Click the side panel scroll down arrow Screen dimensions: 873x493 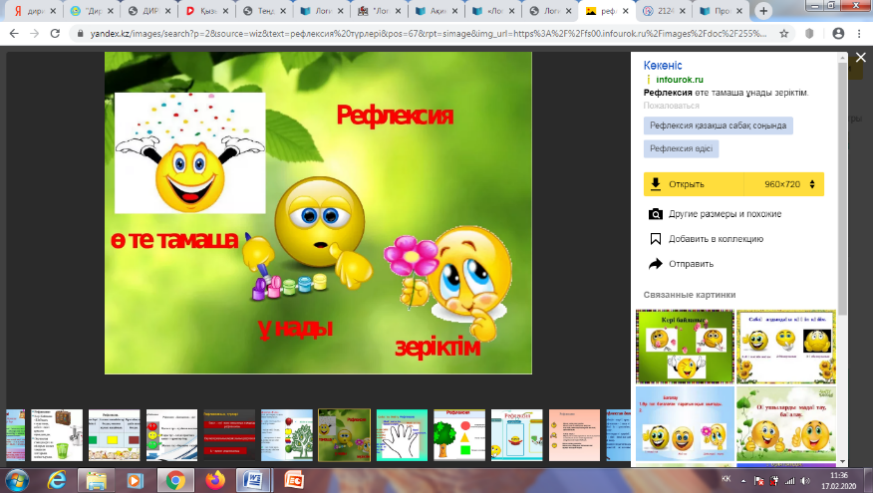coord(843,461)
